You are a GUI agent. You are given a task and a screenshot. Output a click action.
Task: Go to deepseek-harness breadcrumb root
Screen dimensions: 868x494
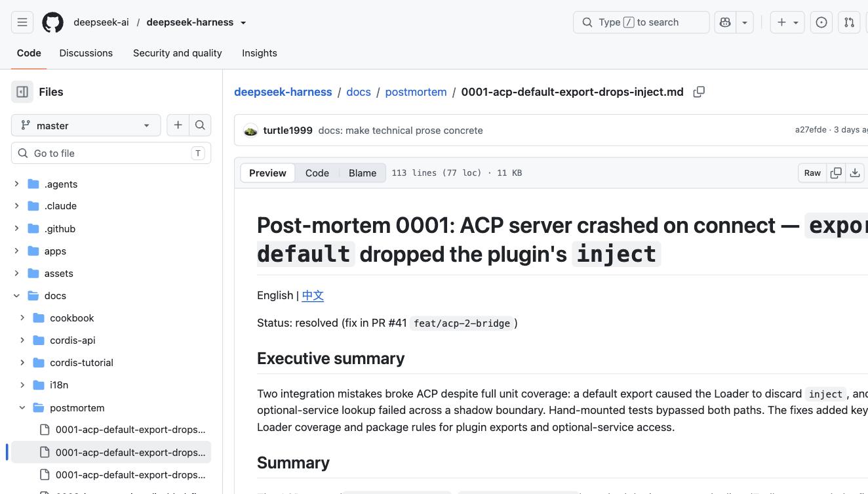283,92
